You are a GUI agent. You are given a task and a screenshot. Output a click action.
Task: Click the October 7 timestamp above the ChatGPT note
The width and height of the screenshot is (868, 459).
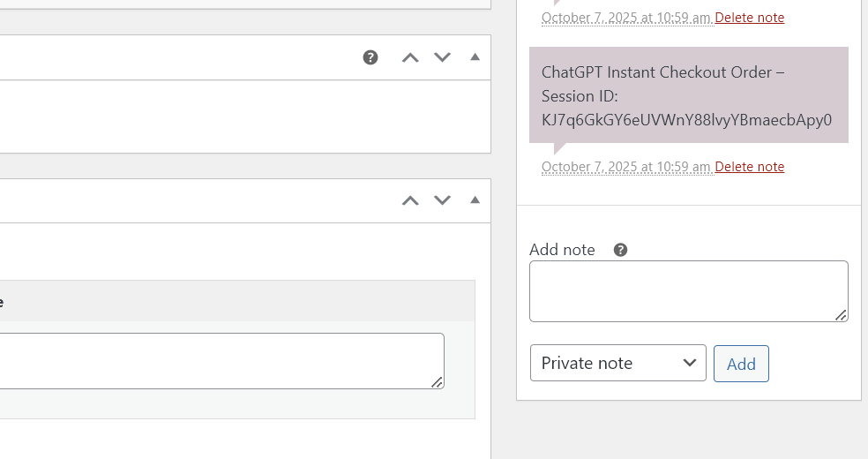pos(626,18)
